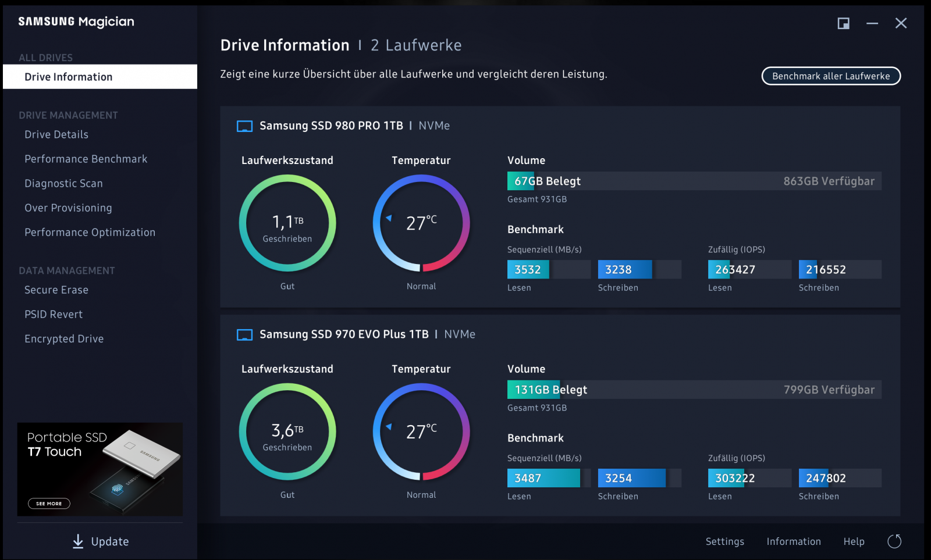The height and width of the screenshot is (560, 931).
Task: Click the Portable SSD T7 Touch banner image
Action: click(100, 469)
